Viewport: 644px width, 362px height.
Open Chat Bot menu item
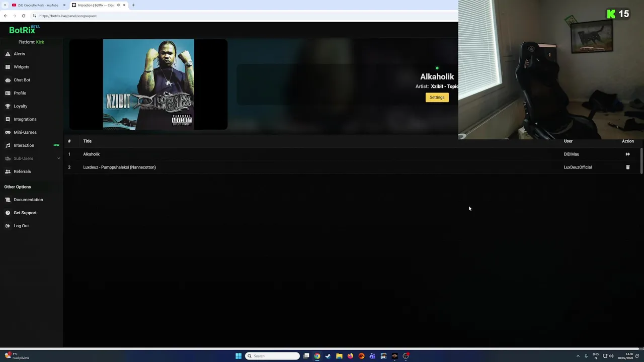[x=22, y=80]
